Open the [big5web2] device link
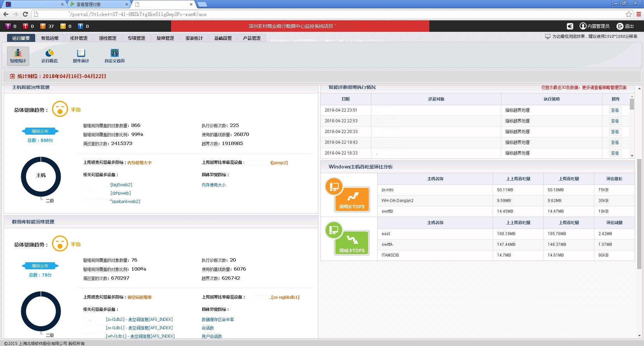This screenshot has width=644, height=346. click(121, 185)
